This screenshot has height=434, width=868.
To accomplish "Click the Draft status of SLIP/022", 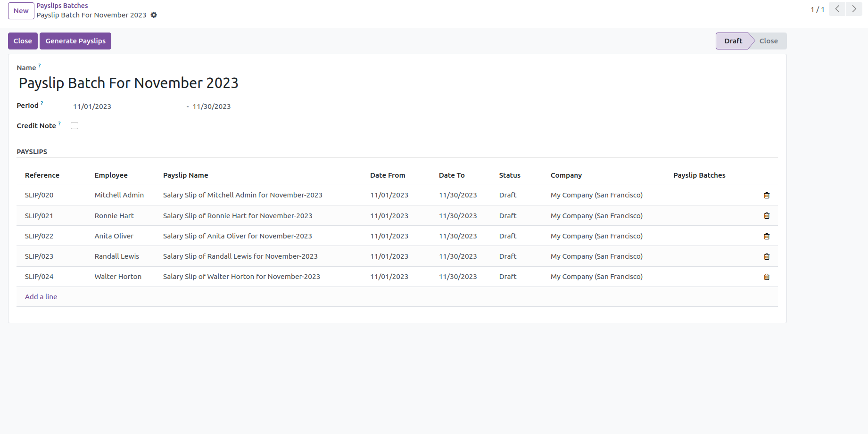I will (508, 236).
